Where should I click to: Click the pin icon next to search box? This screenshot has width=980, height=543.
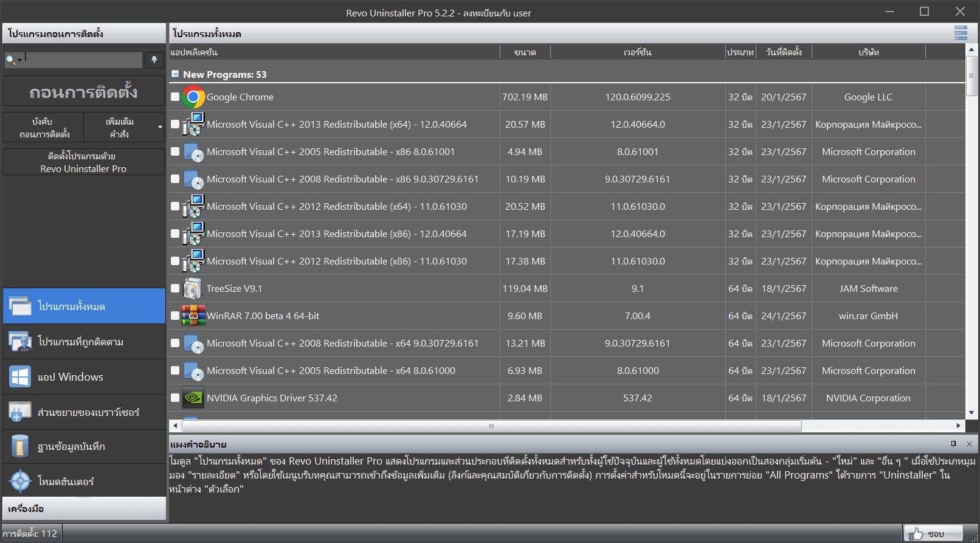point(154,60)
